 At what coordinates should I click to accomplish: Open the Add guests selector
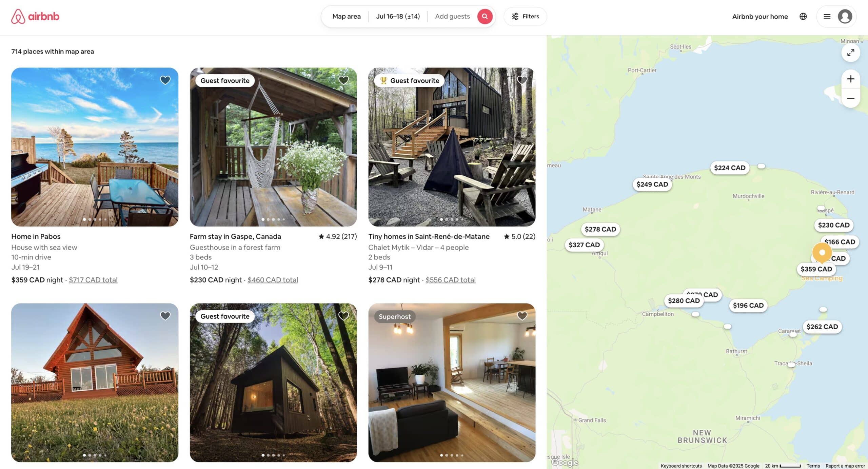pyautogui.click(x=452, y=16)
